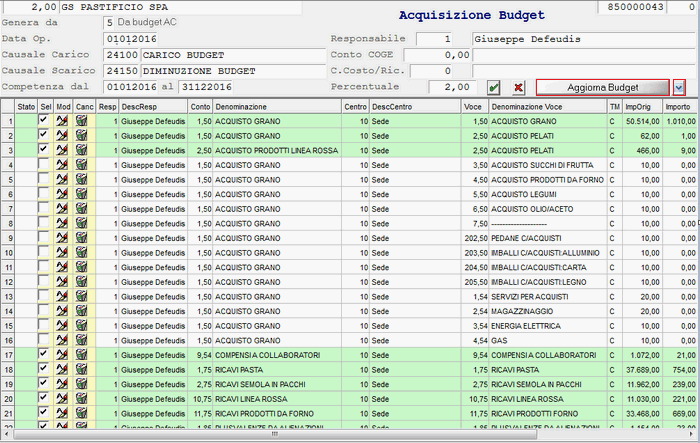Click Canc delete icon in row 9
This screenshot has width=700, height=443.
click(81, 238)
